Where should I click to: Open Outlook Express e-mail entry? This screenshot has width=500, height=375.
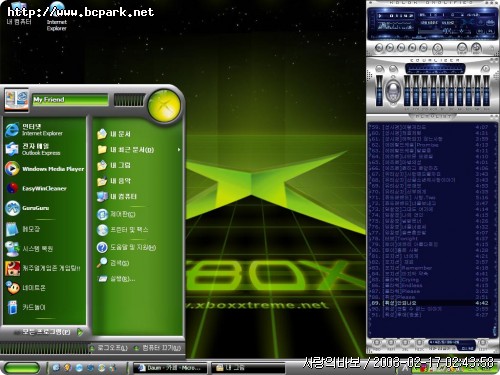click(x=44, y=149)
